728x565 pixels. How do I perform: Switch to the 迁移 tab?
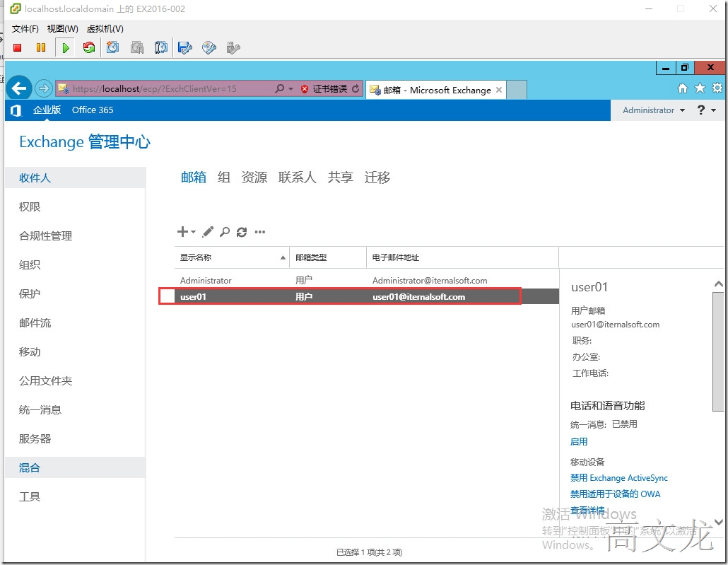pos(377,177)
